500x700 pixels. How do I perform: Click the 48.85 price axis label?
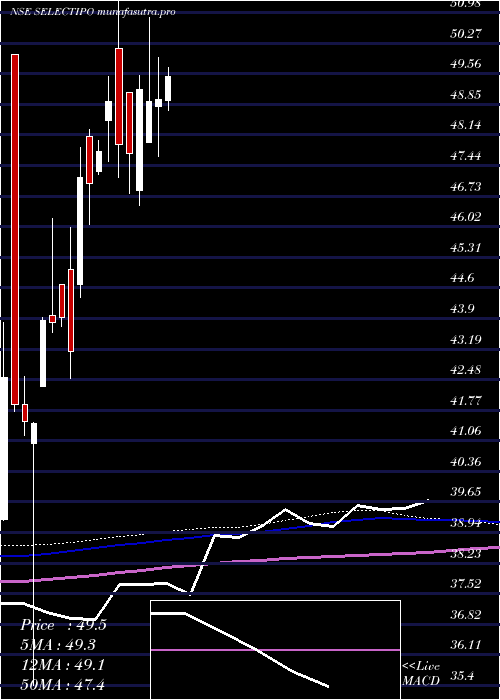coord(466,95)
